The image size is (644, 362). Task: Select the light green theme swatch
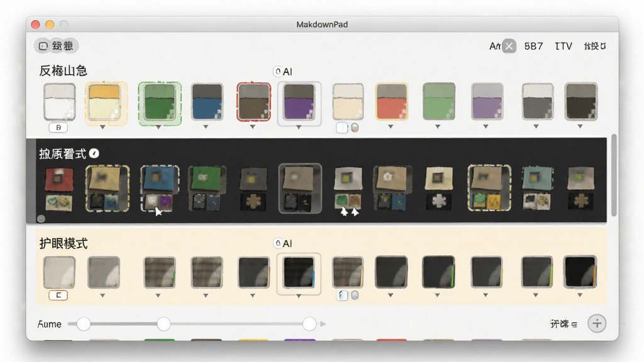point(439,102)
